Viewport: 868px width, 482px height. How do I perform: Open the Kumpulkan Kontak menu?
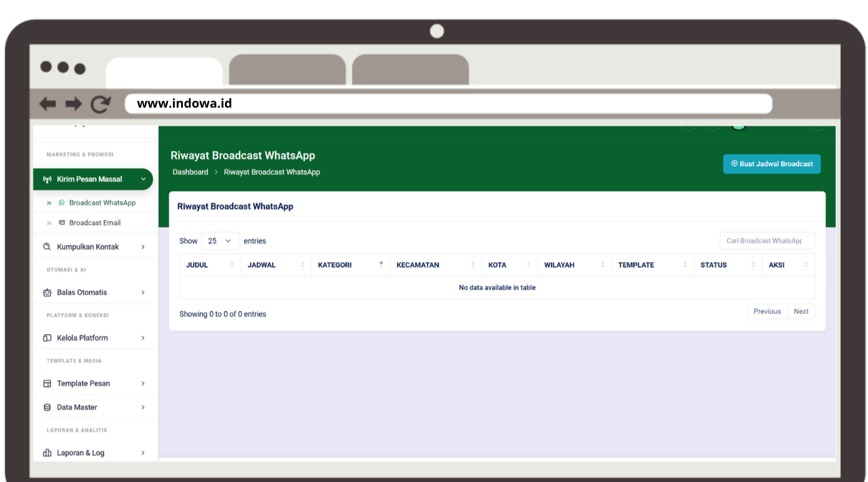(x=95, y=246)
